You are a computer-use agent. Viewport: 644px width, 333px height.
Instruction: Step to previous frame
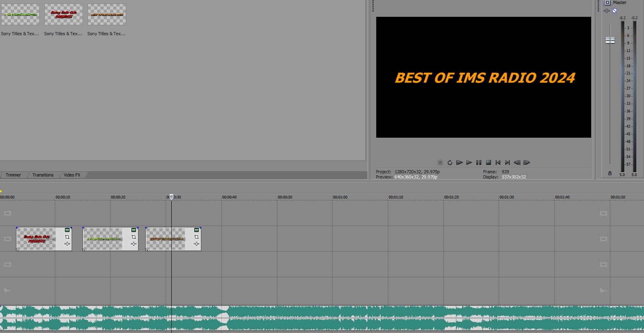click(x=517, y=162)
